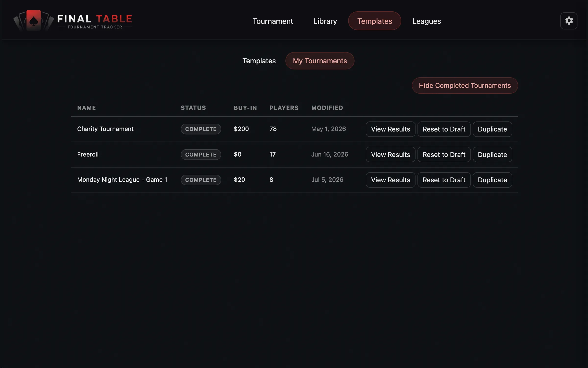Click the $200 buy-in value
This screenshot has height=368, width=588.
pyautogui.click(x=241, y=129)
